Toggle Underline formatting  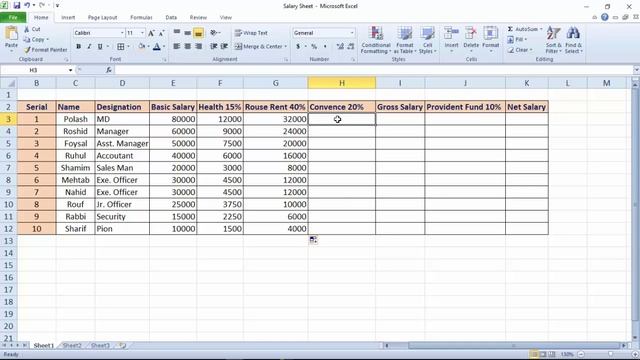coord(100,47)
